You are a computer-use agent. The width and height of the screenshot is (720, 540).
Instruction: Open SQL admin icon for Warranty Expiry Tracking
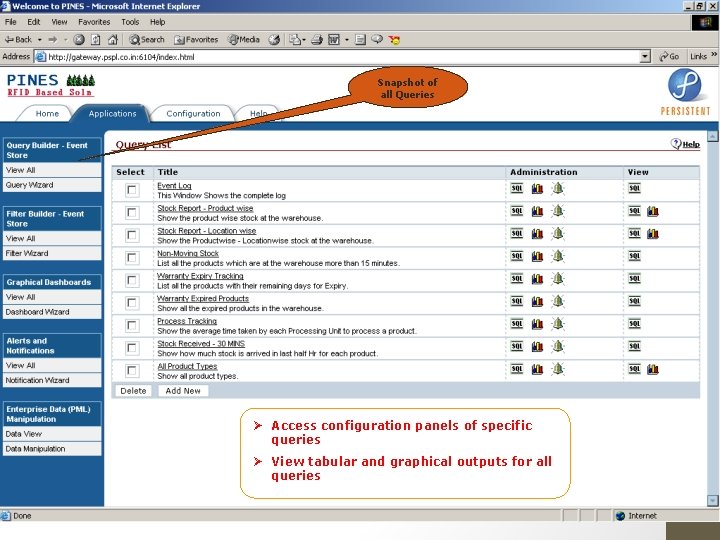(517, 279)
